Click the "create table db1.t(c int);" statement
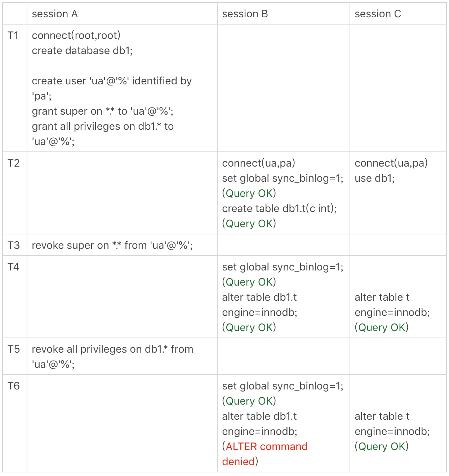 [x=280, y=208]
